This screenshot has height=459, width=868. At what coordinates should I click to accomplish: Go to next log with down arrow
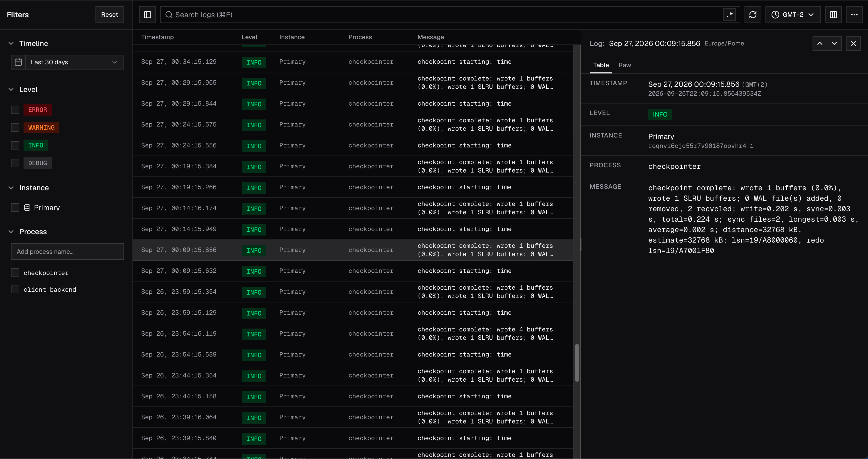[x=834, y=43]
